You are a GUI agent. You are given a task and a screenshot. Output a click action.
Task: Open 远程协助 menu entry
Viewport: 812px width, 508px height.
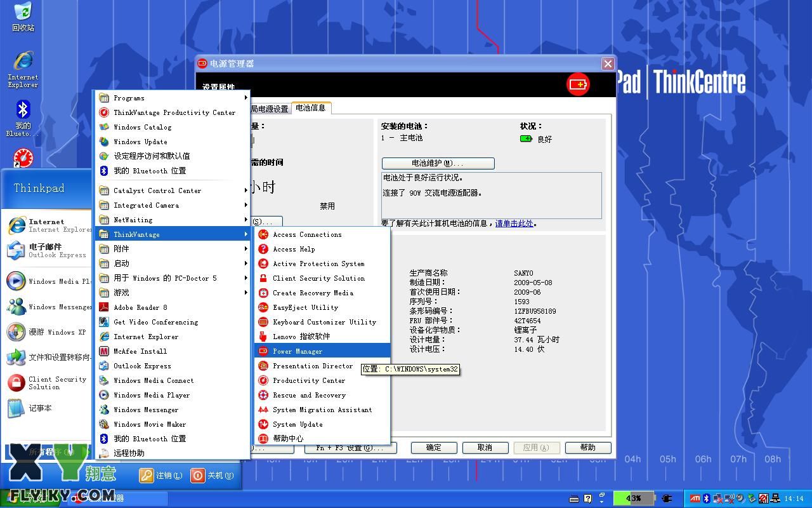click(x=171, y=453)
